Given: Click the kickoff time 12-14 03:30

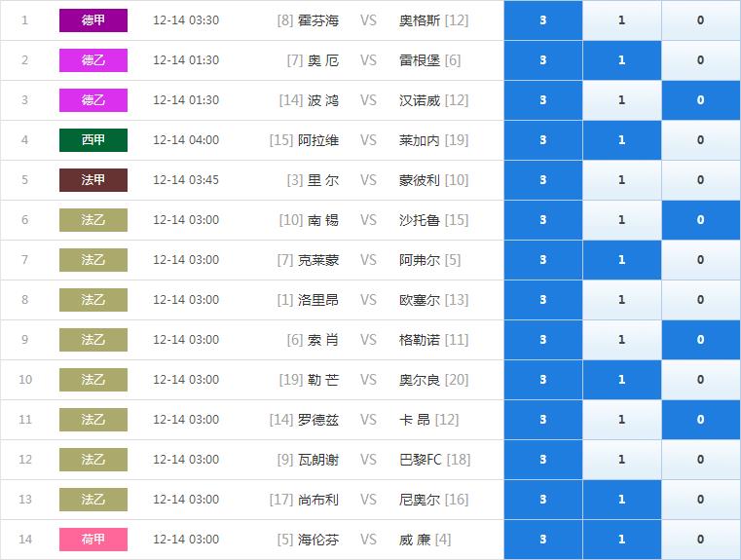Looking at the screenshot, I should tap(186, 20).
